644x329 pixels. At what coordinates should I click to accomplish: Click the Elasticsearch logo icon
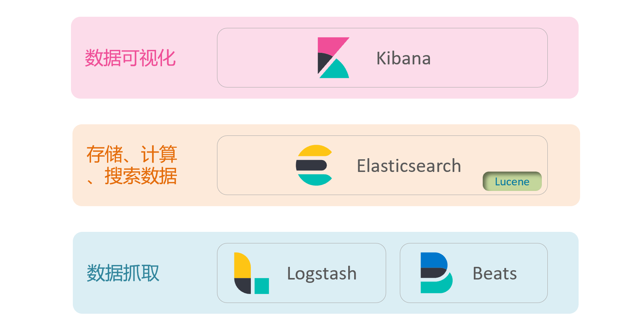click(x=314, y=165)
